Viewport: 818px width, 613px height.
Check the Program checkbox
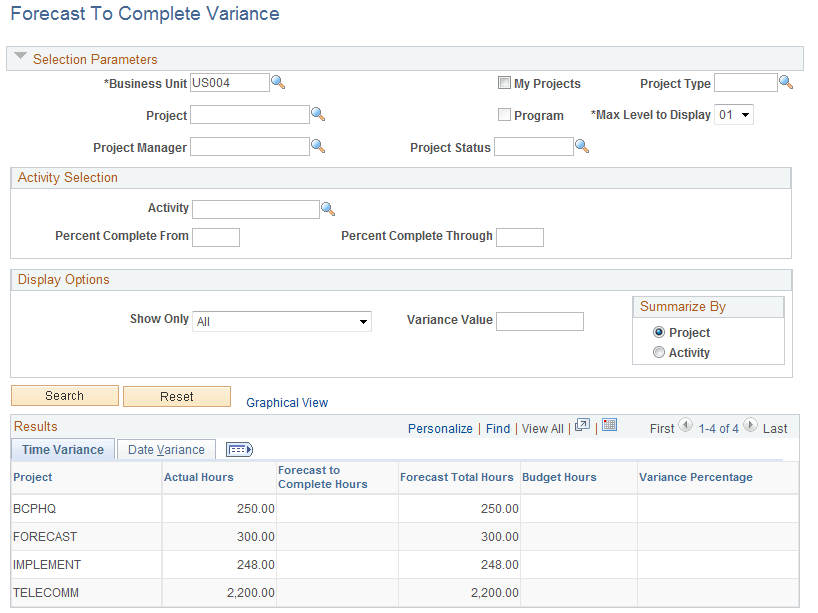pos(504,115)
